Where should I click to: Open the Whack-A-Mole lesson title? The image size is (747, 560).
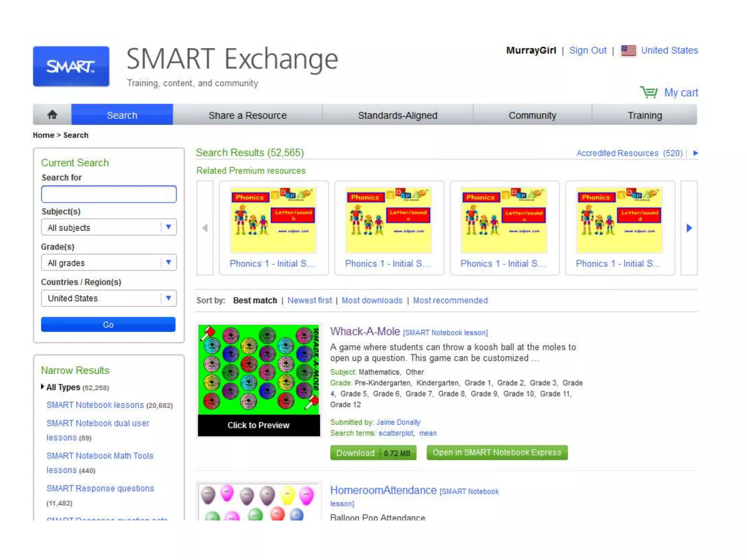point(365,331)
